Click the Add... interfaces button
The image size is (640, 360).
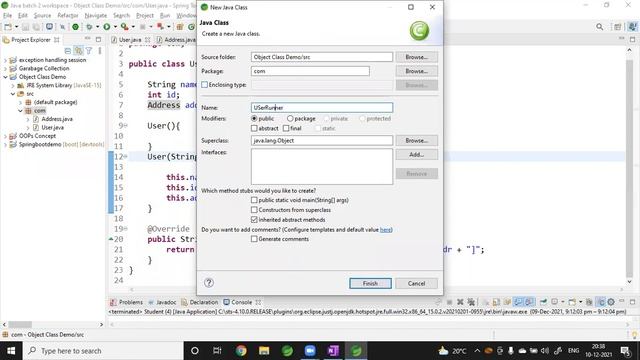click(416, 155)
